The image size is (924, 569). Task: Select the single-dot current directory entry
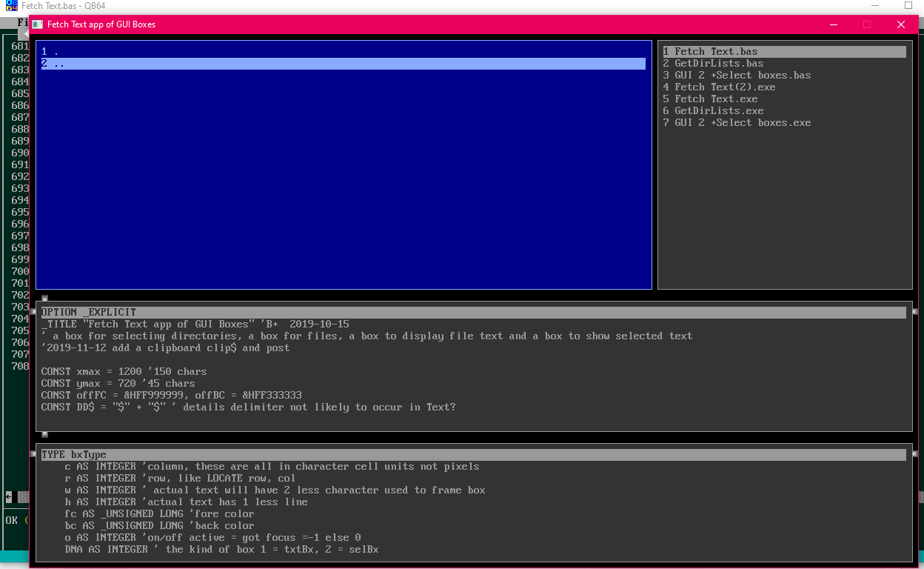(50, 52)
